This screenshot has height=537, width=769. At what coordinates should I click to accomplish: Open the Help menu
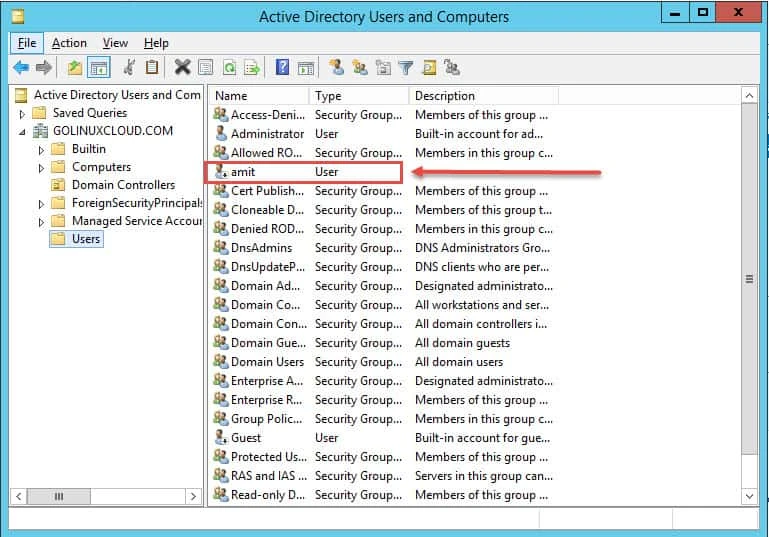click(x=156, y=43)
